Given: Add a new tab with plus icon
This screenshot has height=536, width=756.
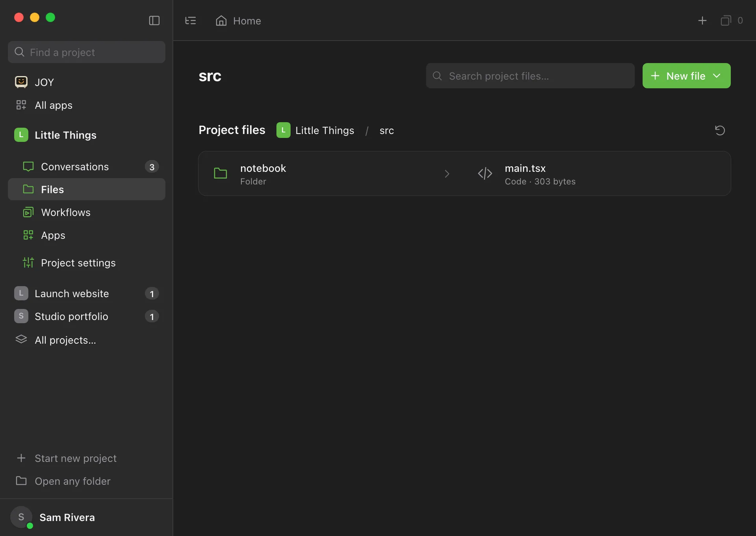Looking at the screenshot, I should click(702, 20).
